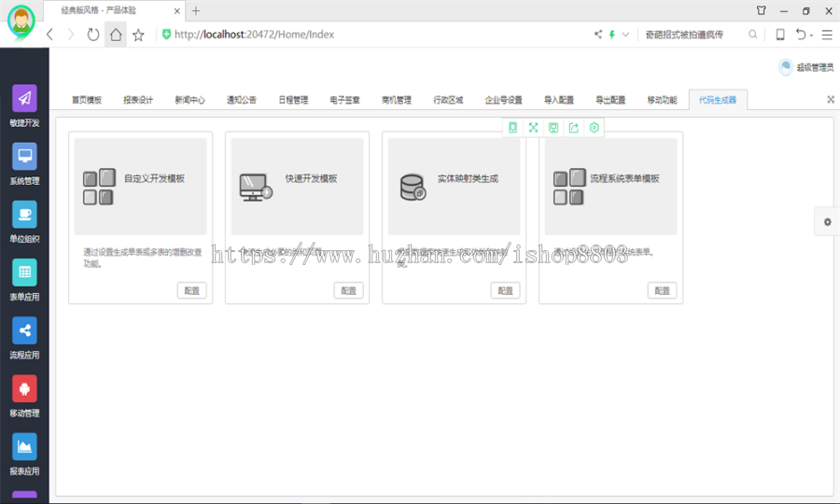The height and width of the screenshot is (504, 840).
Task: Open the side settings gear panel
Action: (827, 222)
